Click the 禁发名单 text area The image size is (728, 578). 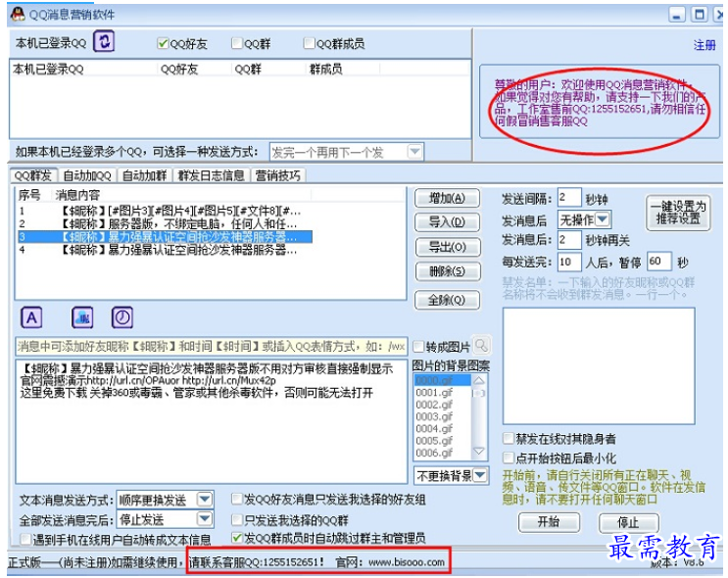tap(599, 365)
